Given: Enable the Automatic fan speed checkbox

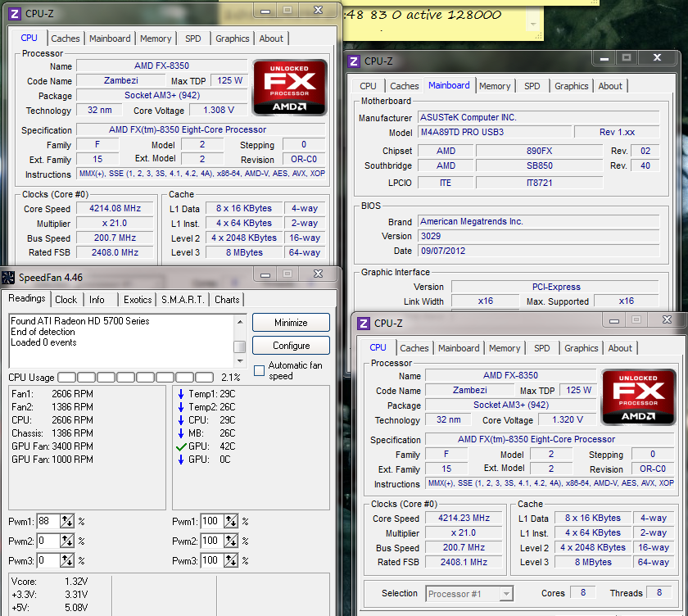Looking at the screenshot, I should coord(260,371).
